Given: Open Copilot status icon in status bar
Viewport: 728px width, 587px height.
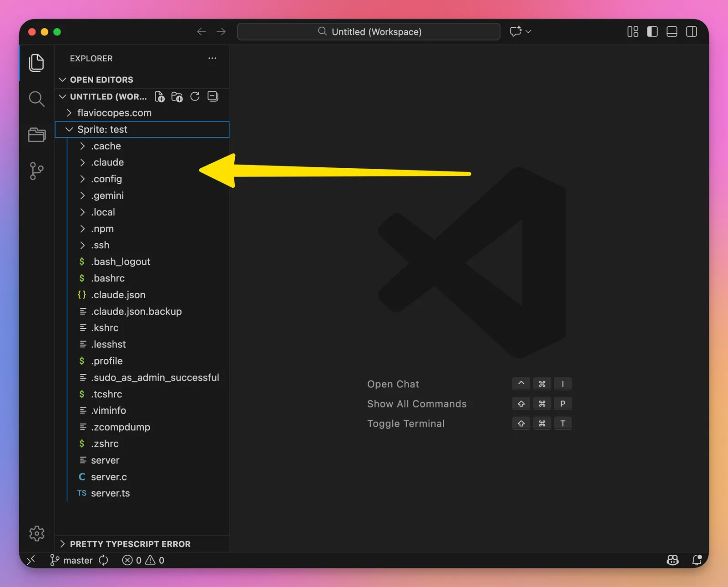Looking at the screenshot, I should [x=672, y=560].
